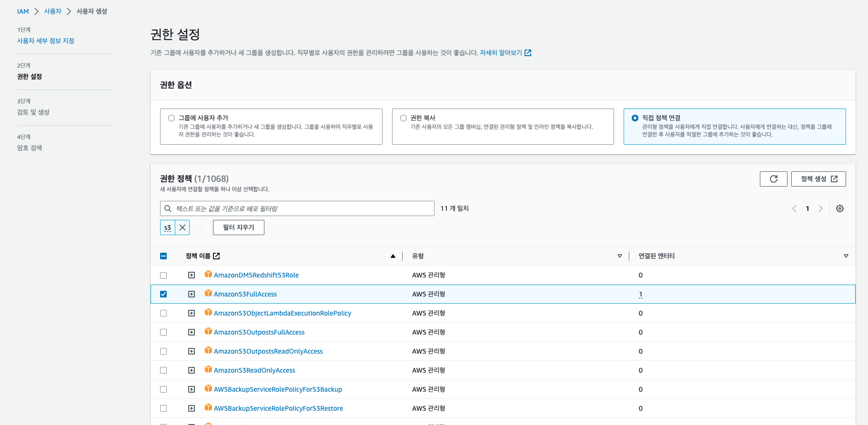This screenshot has height=425, width=868.
Task: Expand AWSBackupServiceRolePolicyForS3Restore policy details
Action: [192, 408]
